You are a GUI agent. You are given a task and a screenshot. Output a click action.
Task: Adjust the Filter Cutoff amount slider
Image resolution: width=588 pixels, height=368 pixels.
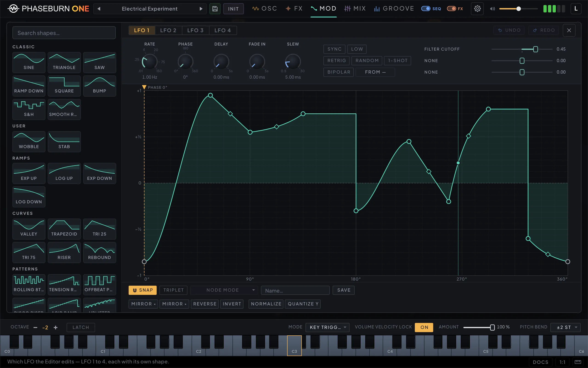522,49
